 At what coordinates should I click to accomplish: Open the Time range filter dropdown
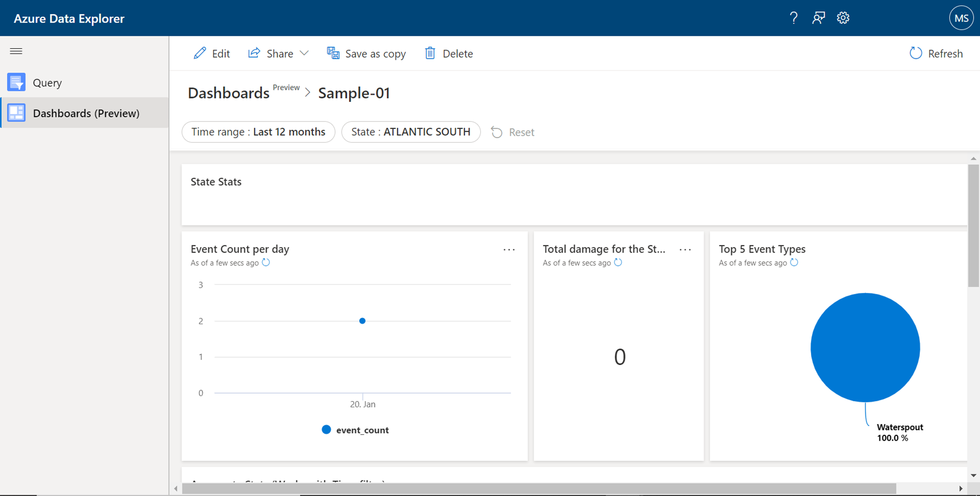(x=258, y=132)
